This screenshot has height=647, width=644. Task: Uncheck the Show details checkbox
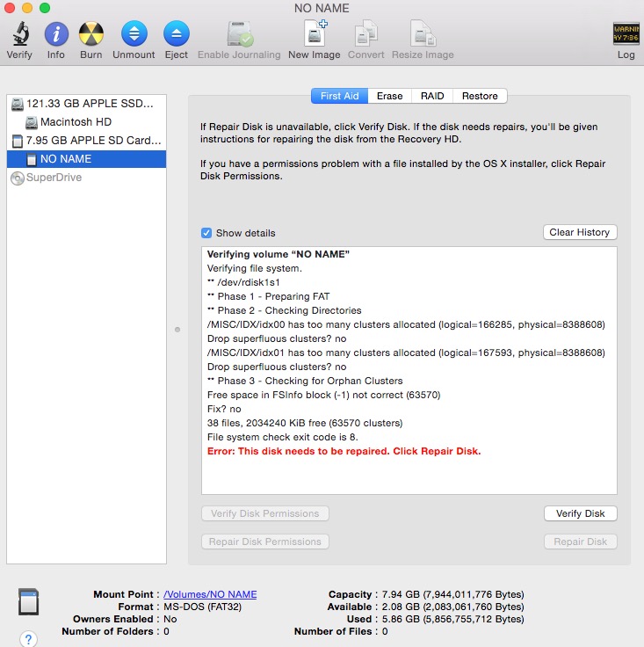206,233
